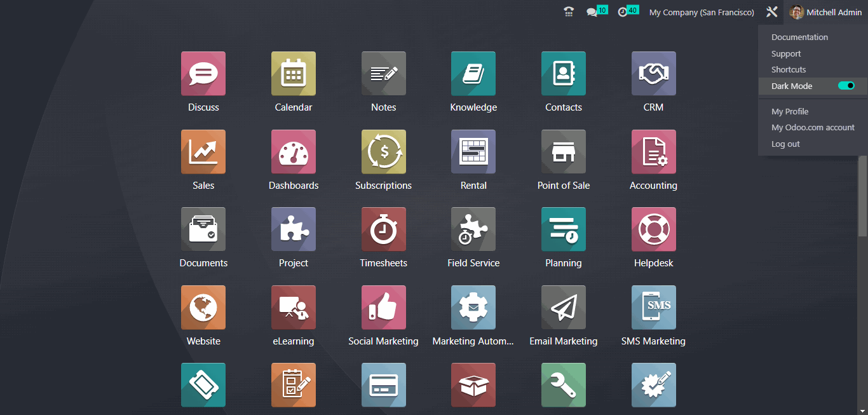Open the Discuss messaging app
Screen dimensions: 868x415
click(203, 73)
